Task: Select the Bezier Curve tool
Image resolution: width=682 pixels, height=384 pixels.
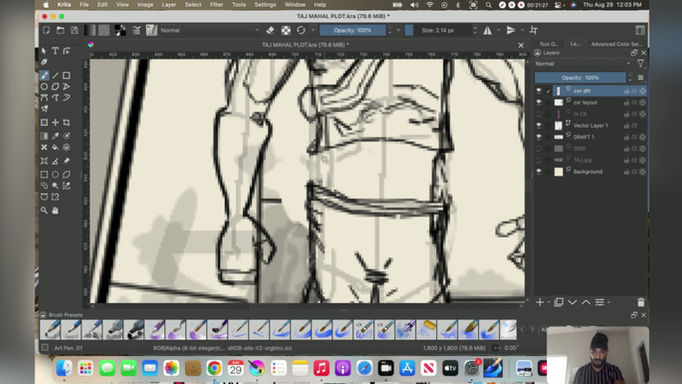Action: click(x=44, y=98)
